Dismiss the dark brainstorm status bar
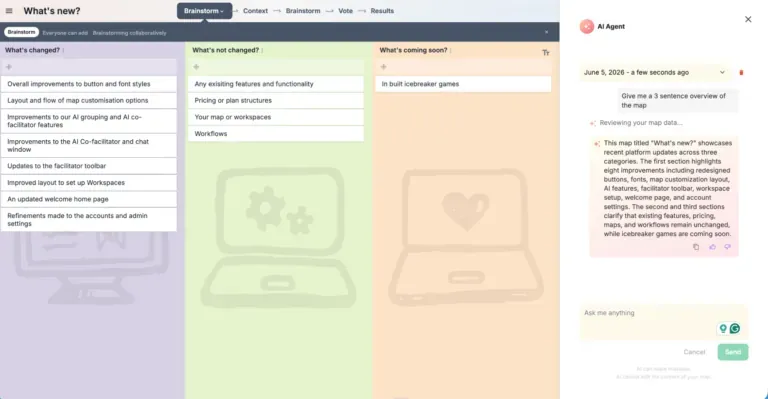This screenshot has height=399, width=768. (547, 32)
